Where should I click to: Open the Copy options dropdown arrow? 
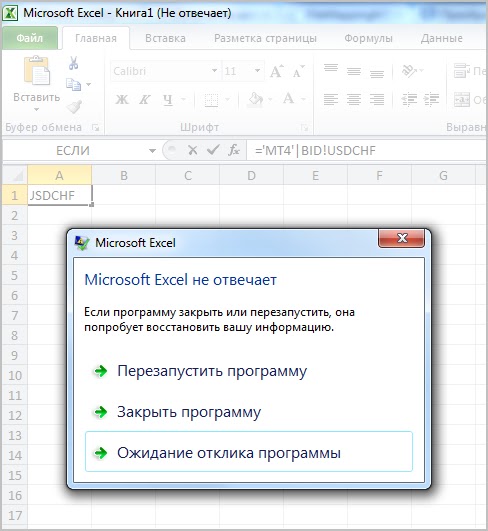(x=89, y=84)
